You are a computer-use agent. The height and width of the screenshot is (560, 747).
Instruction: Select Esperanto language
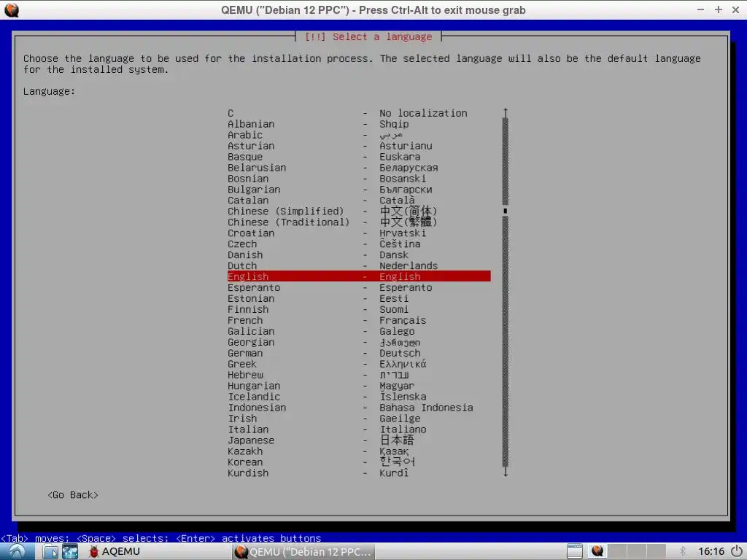click(359, 287)
